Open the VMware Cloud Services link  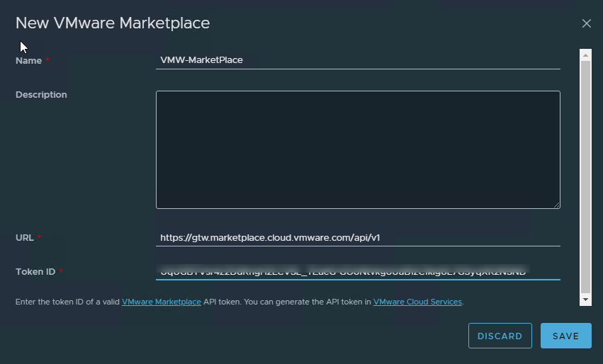417,302
